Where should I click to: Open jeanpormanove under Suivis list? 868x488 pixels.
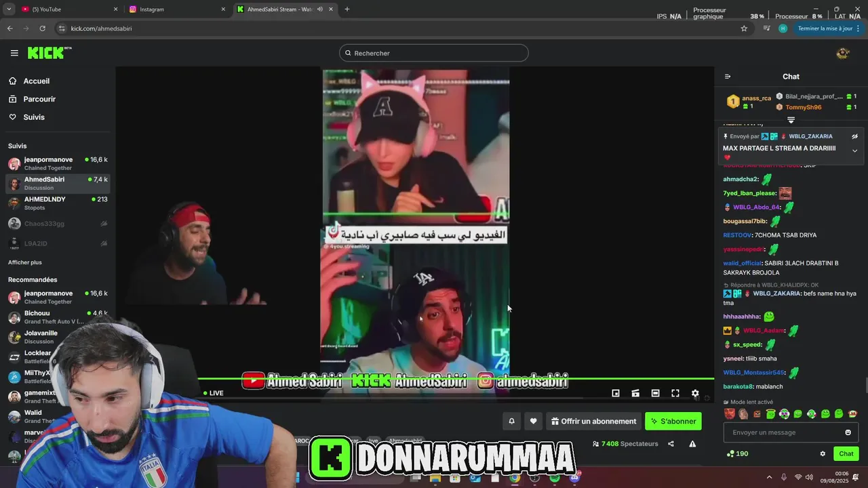[x=58, y=164]
